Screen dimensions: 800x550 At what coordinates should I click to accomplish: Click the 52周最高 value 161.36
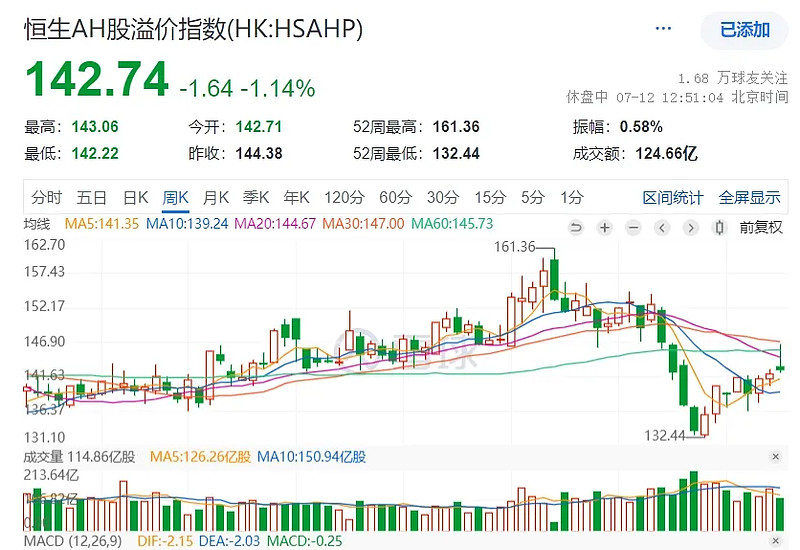[x=456, y=127]
